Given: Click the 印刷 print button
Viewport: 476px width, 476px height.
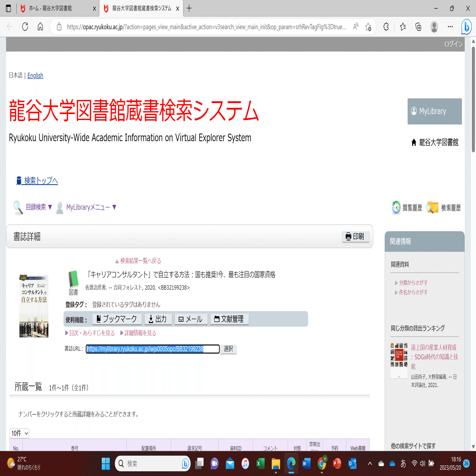Looking at the screenshot, I should (x=355, y=236).
